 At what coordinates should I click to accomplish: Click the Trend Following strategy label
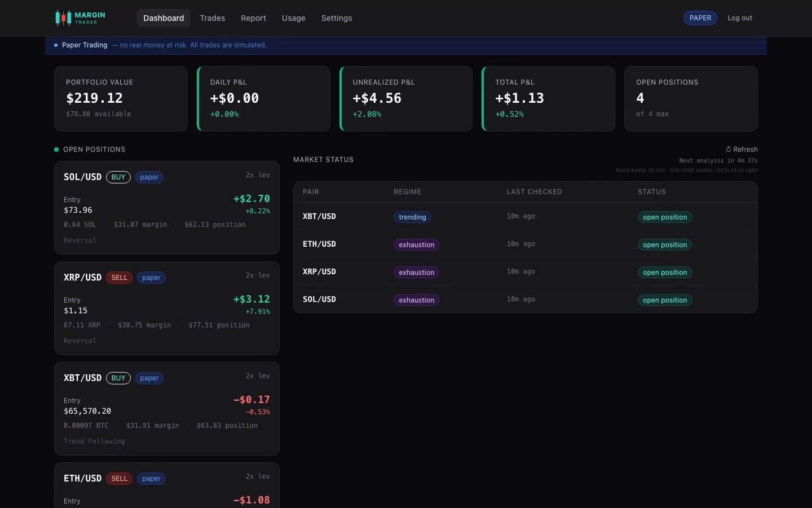(x=94, y=441)
